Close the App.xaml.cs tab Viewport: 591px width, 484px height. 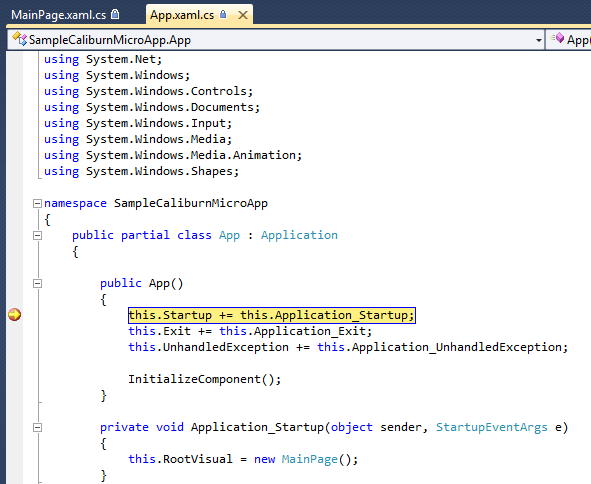coord(243,15)
